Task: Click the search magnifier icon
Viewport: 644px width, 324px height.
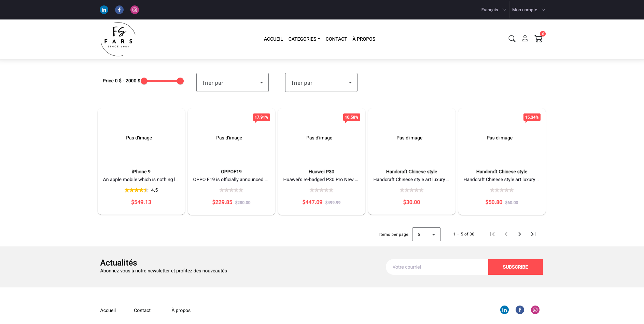Action: click(512, 39)
